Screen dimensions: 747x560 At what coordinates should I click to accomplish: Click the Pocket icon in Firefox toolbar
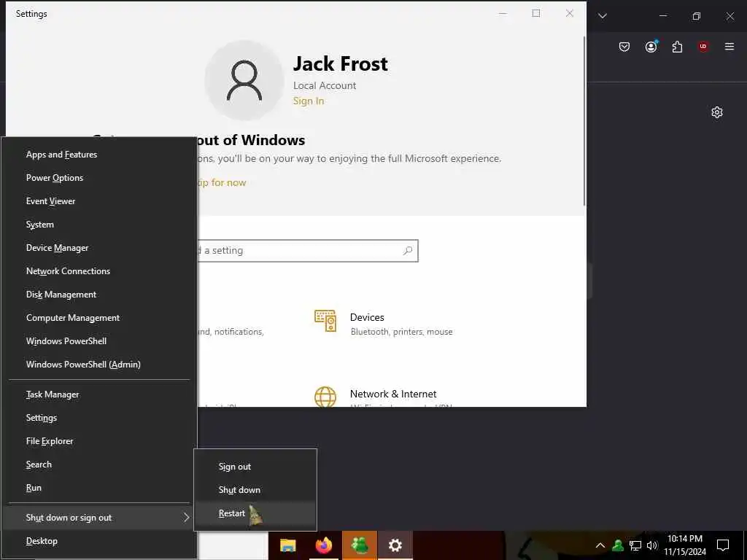tap(624, 47)
